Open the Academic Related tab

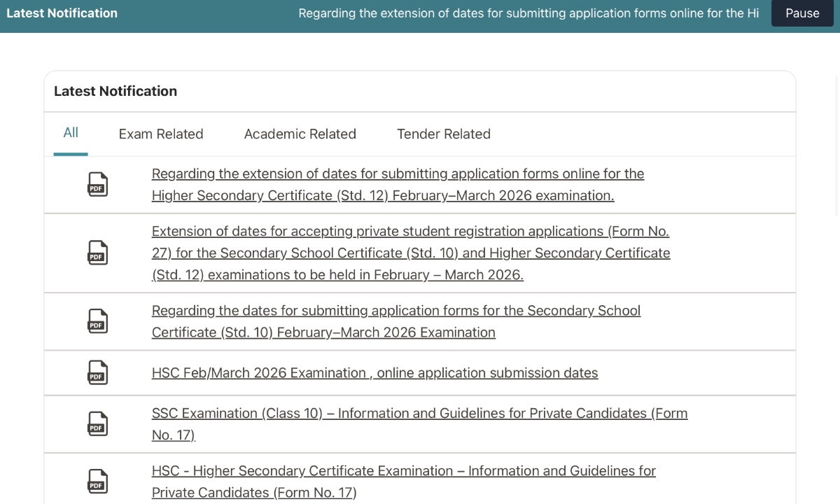pos(300,134)
